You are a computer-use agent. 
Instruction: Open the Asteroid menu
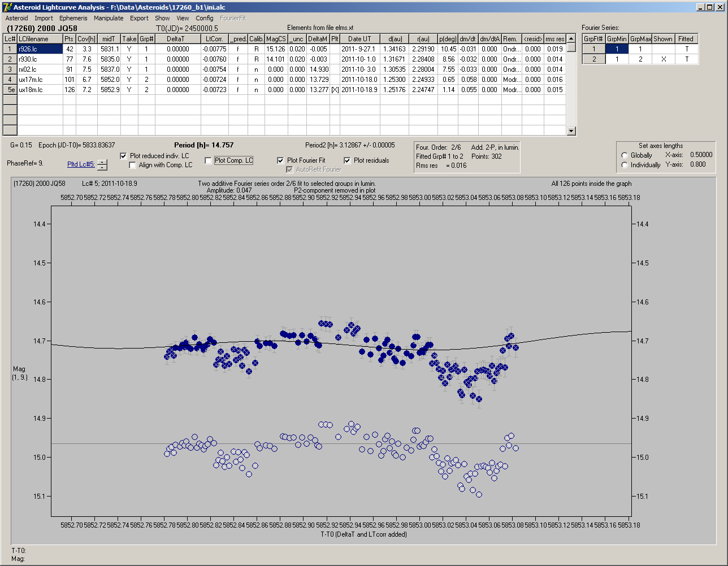click(x=16, y=18)
